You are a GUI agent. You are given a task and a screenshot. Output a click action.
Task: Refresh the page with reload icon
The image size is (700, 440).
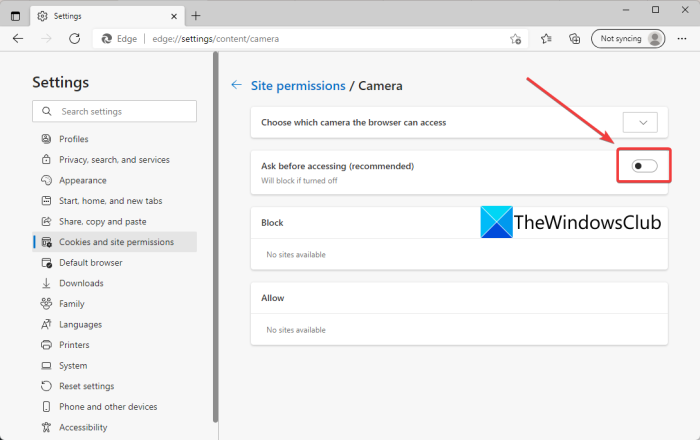tap(75, 39)
